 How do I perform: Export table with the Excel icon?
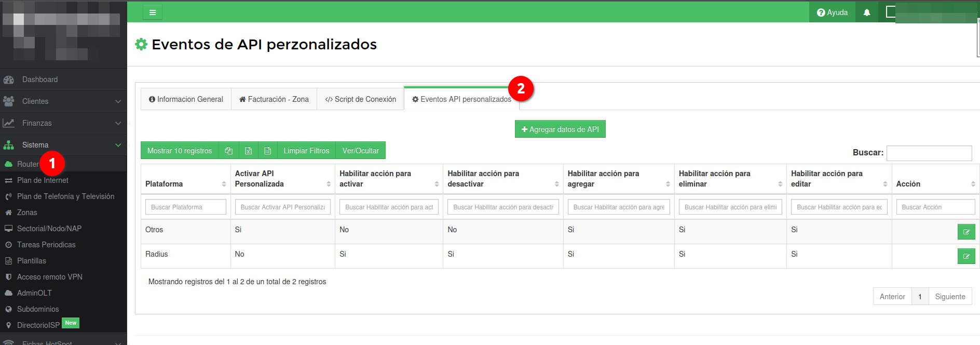pyautogui.click(x=248, y=151)
